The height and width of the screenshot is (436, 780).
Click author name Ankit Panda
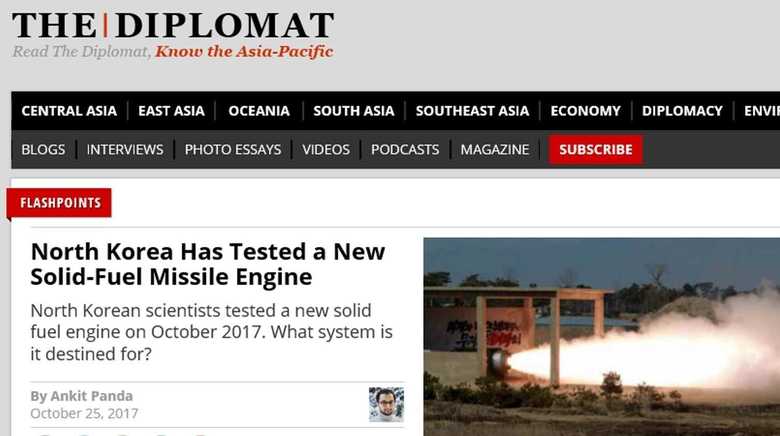click(x=92, y=396)
